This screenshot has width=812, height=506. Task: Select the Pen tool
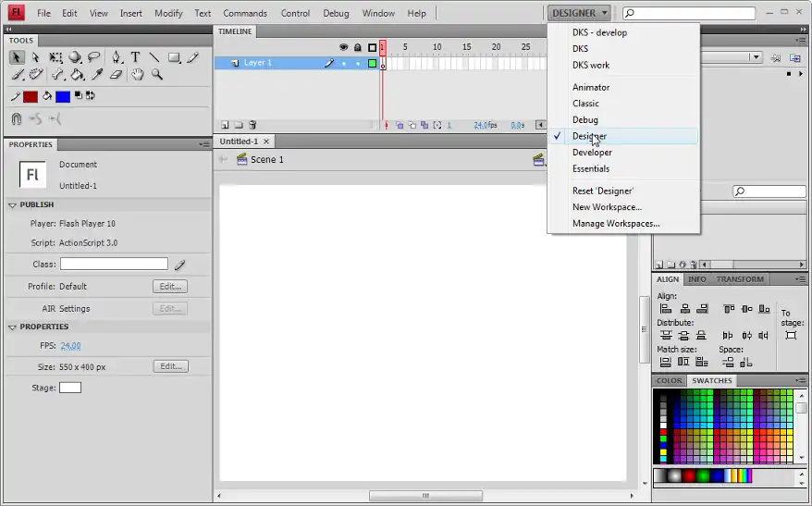116,57
